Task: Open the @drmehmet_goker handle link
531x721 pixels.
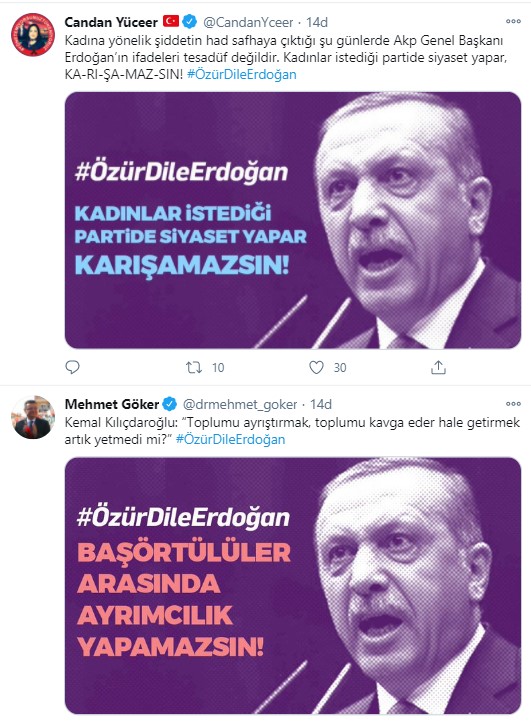Action: click(240, 405)
